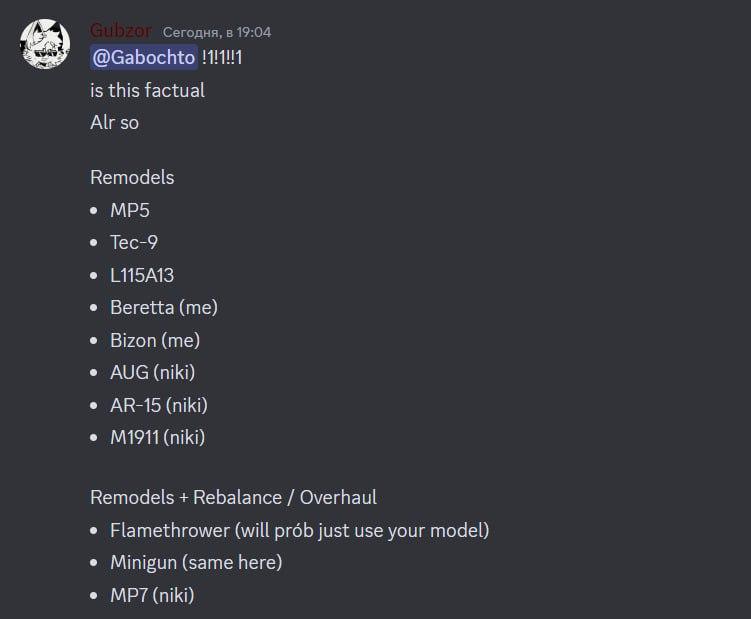Open the @Gabochto mention

143,58
